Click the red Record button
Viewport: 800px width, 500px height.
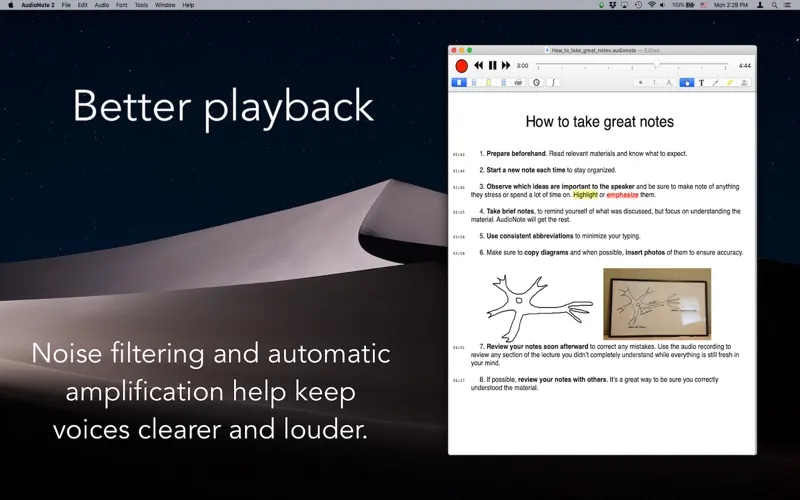tap(461, 66)
